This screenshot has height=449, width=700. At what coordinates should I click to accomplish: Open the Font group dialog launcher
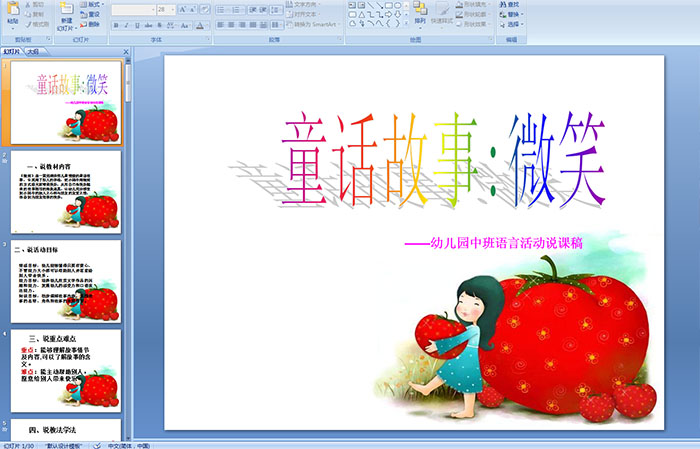pos(208,39)
